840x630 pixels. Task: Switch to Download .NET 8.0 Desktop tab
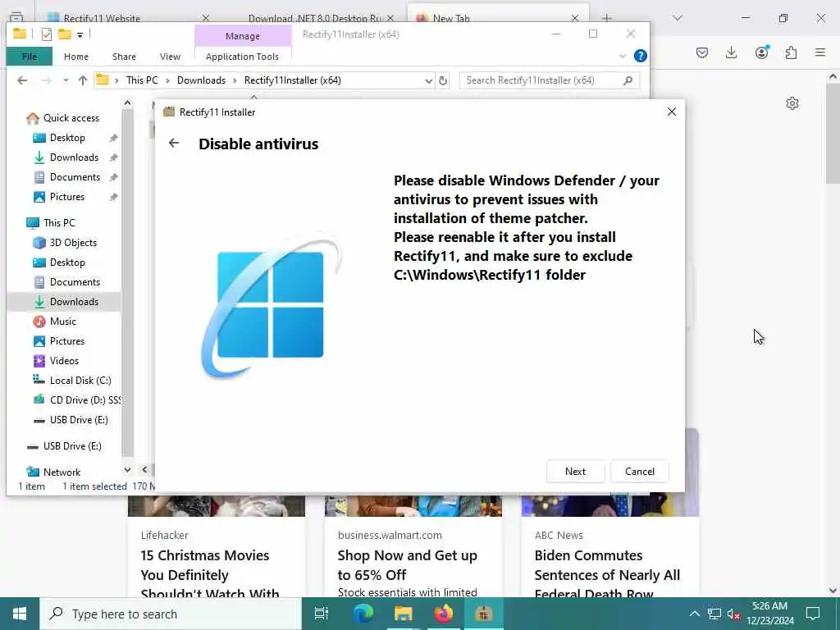tap(315, 18)
